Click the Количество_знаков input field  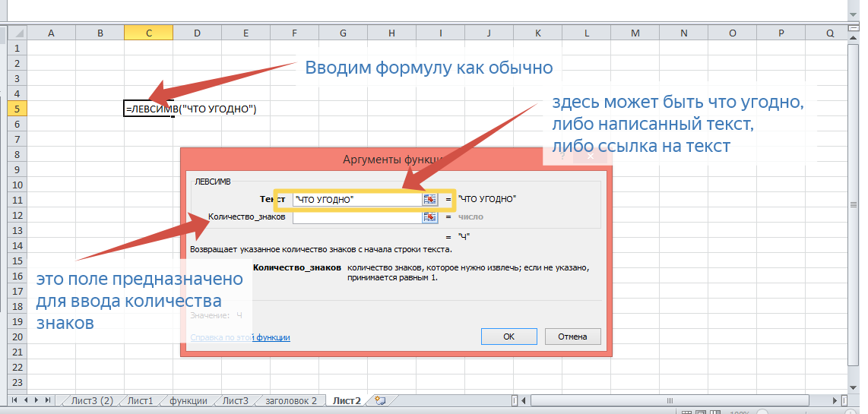(357, 217)
